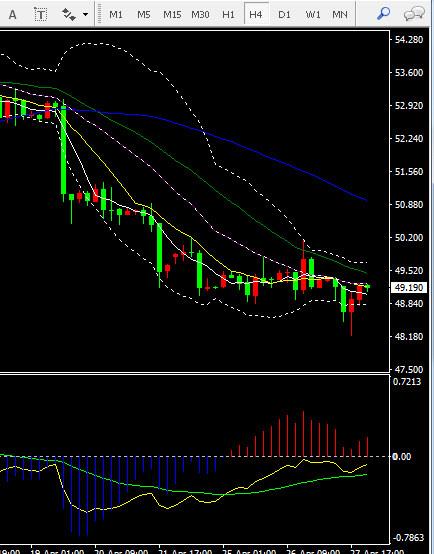The width and height of the screenshot is (434, 554).
Task: Open search with magnifier icon
Action: click(383, 13)
